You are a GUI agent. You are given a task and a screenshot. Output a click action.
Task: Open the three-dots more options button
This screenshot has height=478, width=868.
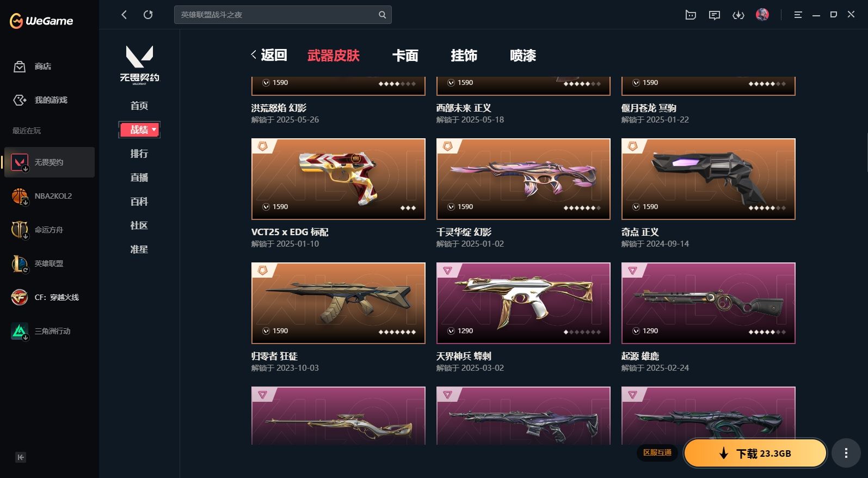846,453
